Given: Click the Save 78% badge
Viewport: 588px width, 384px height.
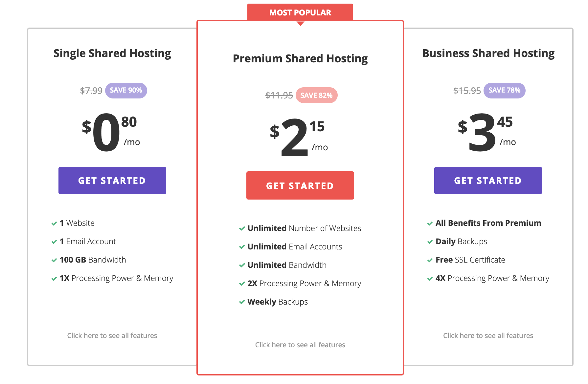Looking at the screenshot, I should coord(504,90).
